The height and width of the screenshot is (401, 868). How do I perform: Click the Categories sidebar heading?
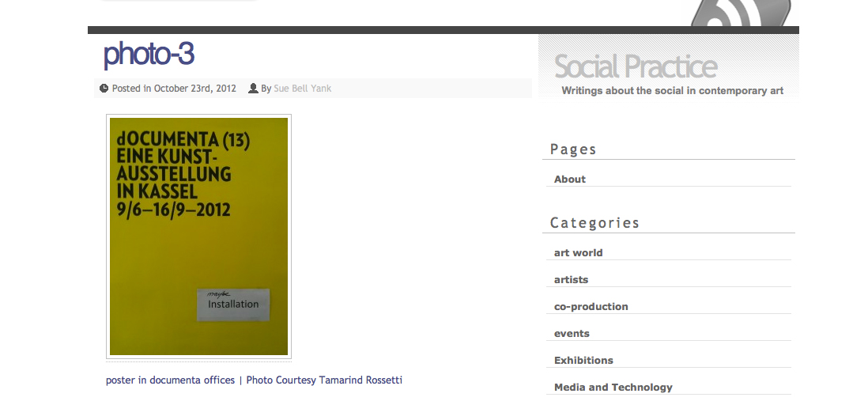(x=594, y=223)
